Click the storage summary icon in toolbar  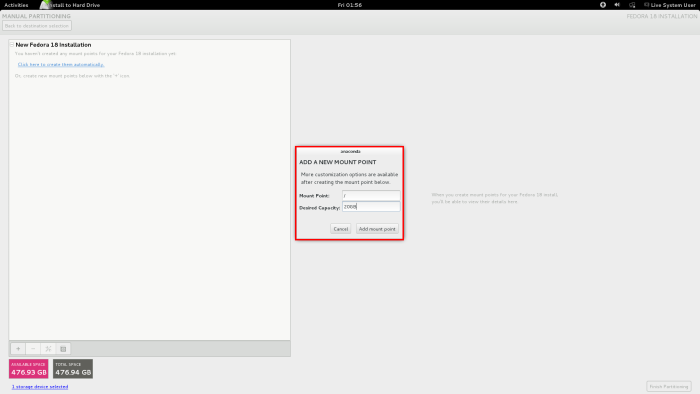point(63,348)
